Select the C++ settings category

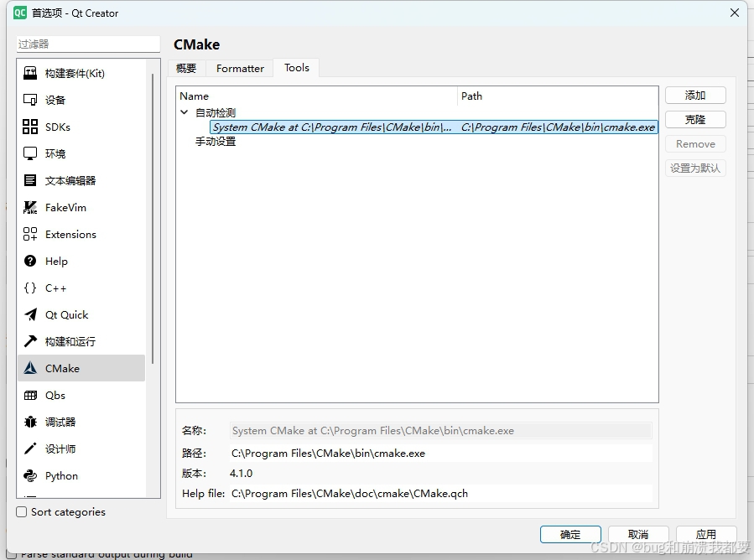click(51, 288)
